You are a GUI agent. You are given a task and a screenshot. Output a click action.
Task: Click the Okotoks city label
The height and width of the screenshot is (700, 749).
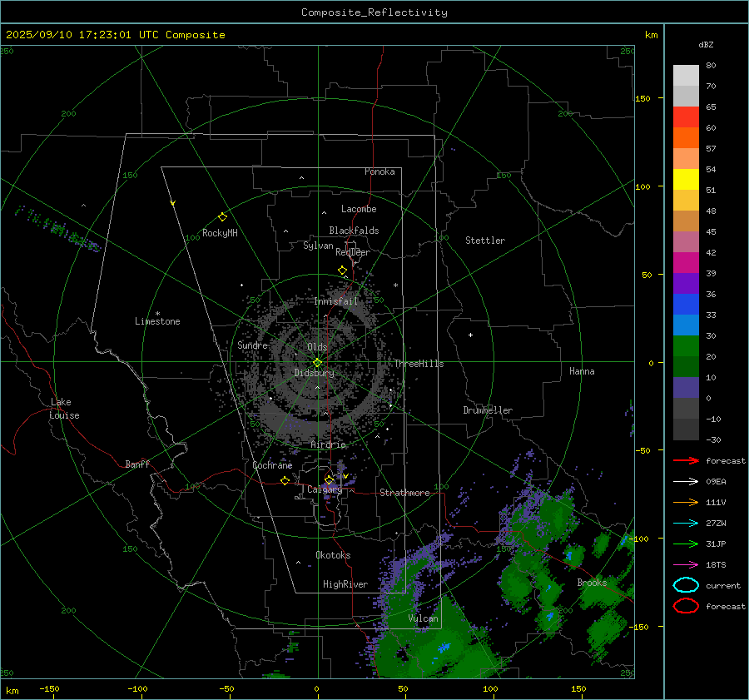[x=333, y=555]
